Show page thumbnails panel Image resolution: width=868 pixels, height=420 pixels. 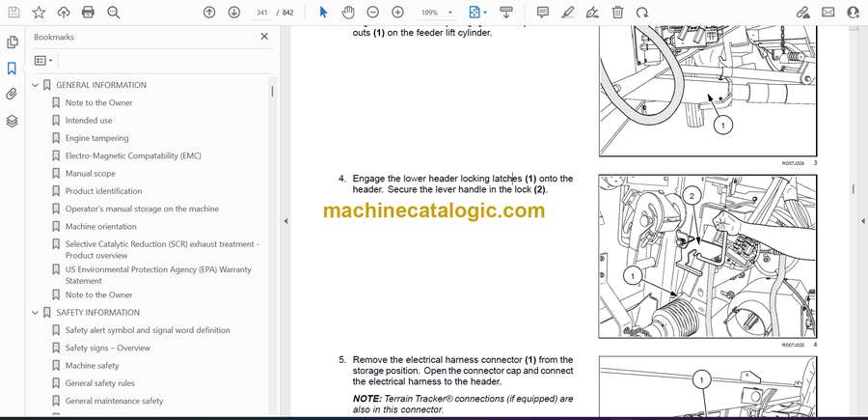coord(12,42)
